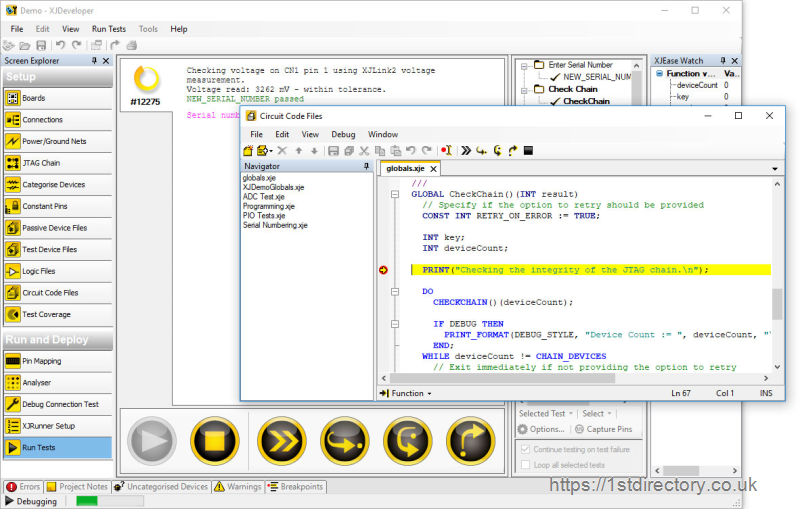Open the Constant Pins screen
The width and height of the screenshot is (800, 509).
tap(58, 207)
